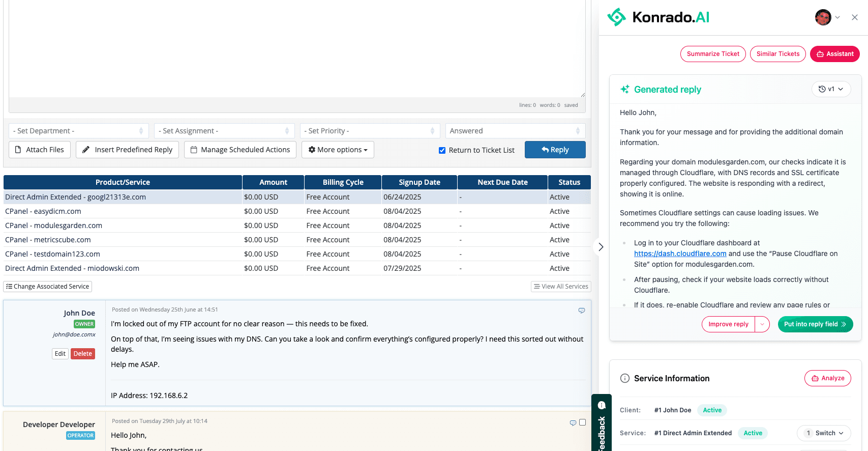Click Attach Files button
This screenshot has width=868, height=451.
40,150
